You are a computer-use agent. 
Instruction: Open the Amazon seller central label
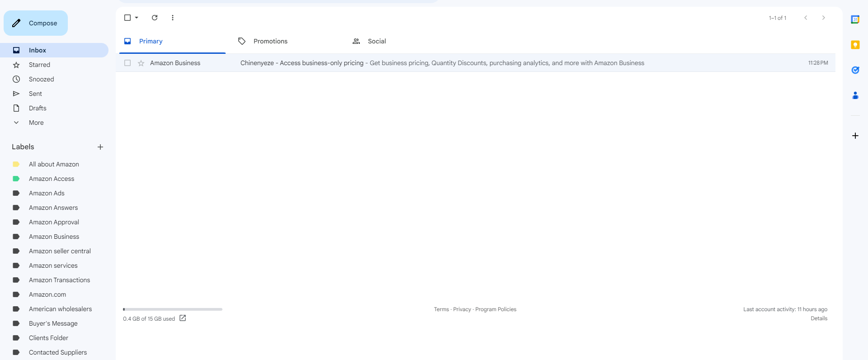coord(54,251)
